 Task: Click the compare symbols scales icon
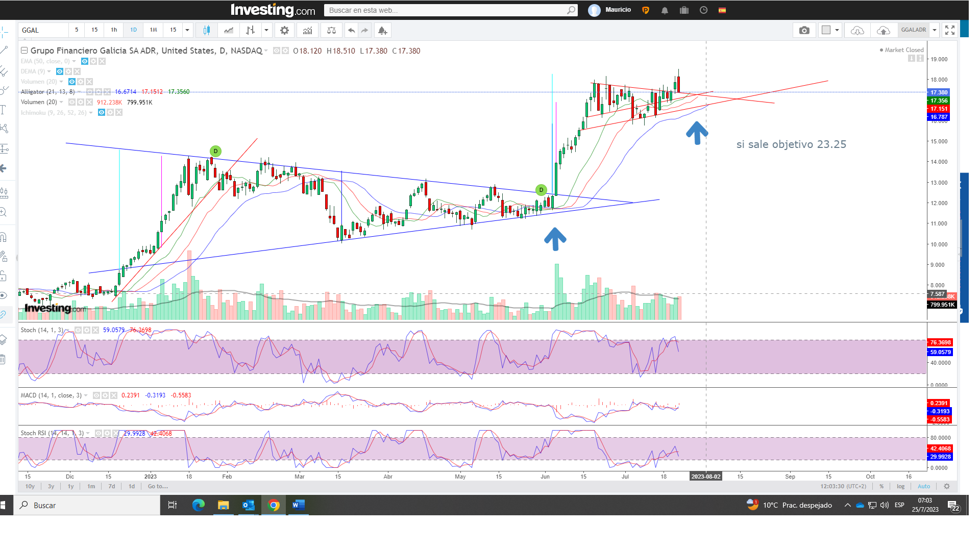(x=331, y=30)
